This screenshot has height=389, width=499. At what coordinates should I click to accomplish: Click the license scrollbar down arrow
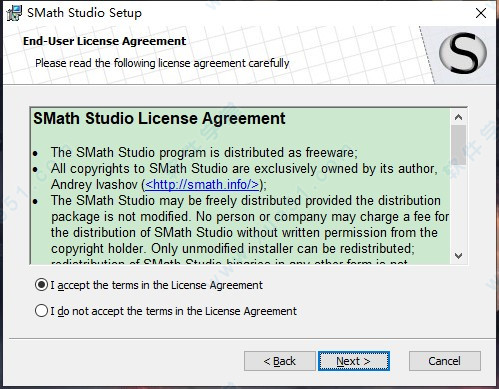point(459,256)
